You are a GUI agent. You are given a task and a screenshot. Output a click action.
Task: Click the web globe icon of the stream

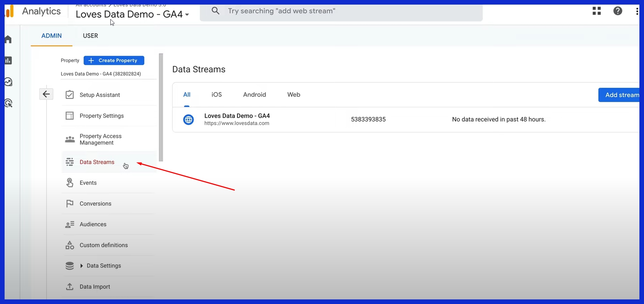point(188,119)
